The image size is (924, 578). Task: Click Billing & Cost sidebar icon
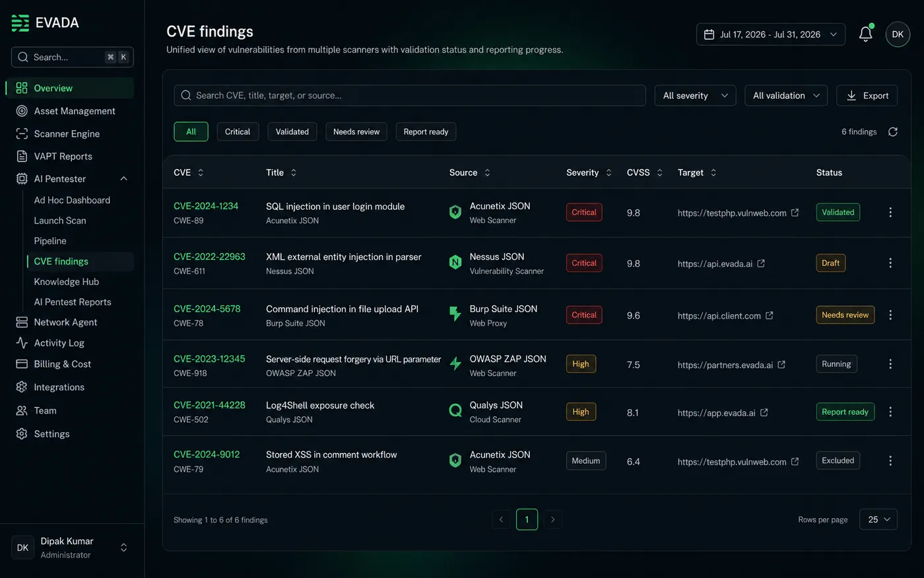(22, 364)
